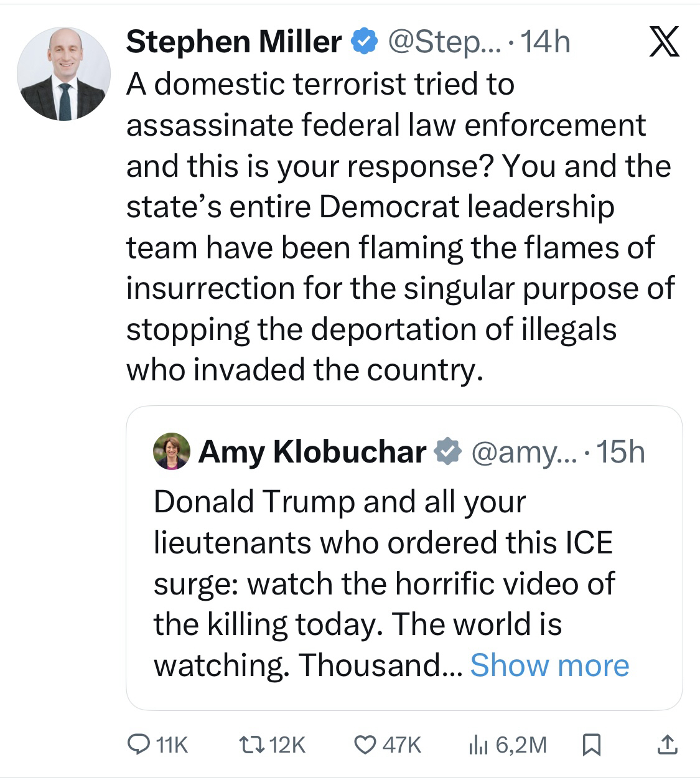
Task: Expand quoted tweet with Show more
Action: tap(549, 665)
